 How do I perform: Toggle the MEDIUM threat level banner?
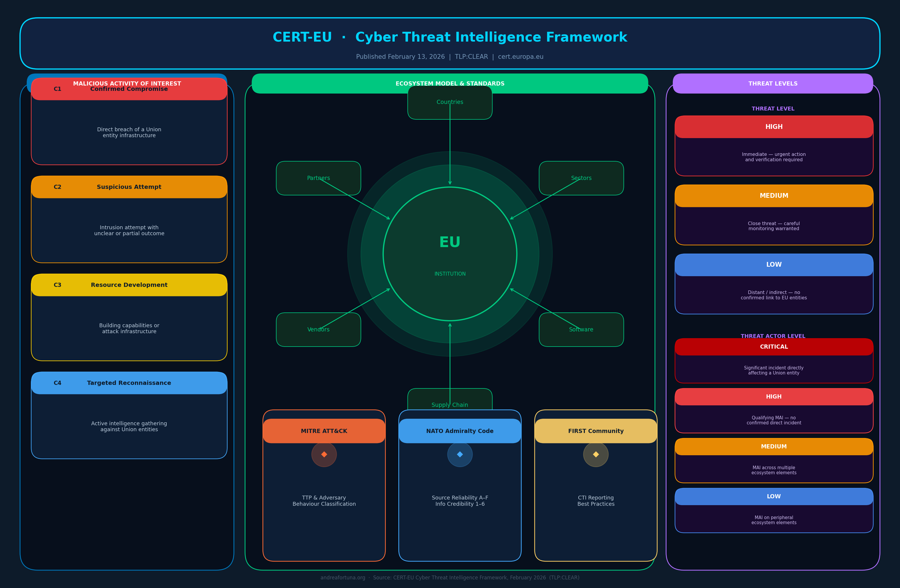tap(773, 195)
